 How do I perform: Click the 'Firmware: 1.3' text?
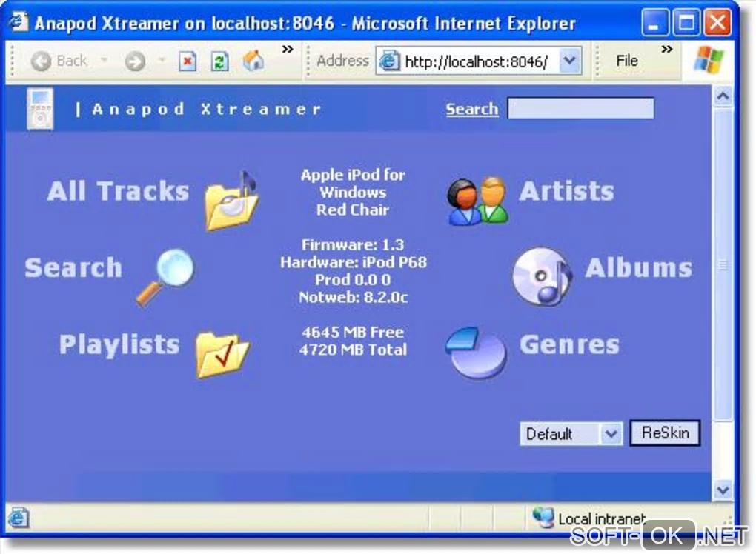pyautogui.click(x=353, y=244)
